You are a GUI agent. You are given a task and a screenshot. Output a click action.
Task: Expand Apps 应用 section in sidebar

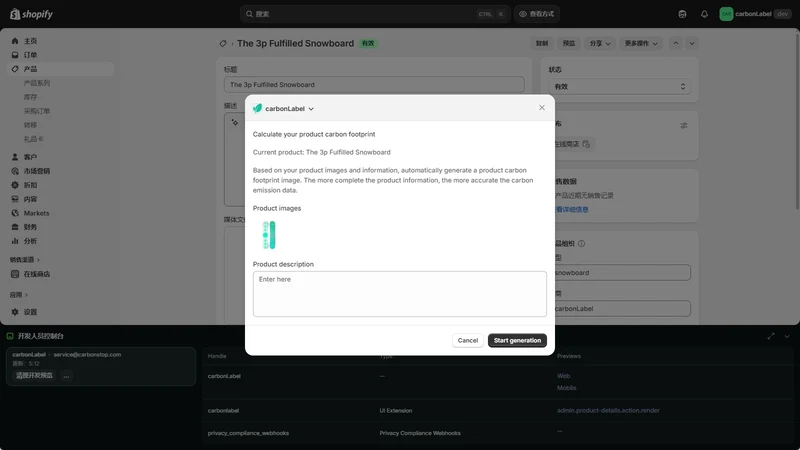coord(19,295)
